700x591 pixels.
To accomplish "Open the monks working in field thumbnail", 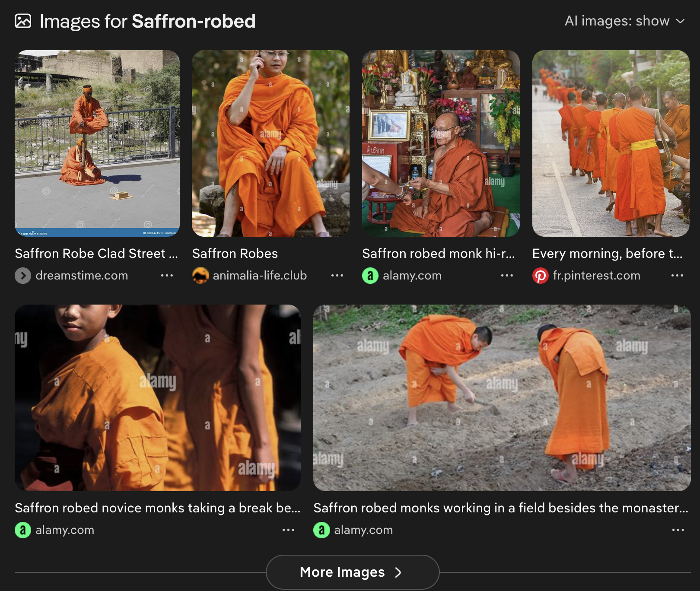I will (502, 398).
